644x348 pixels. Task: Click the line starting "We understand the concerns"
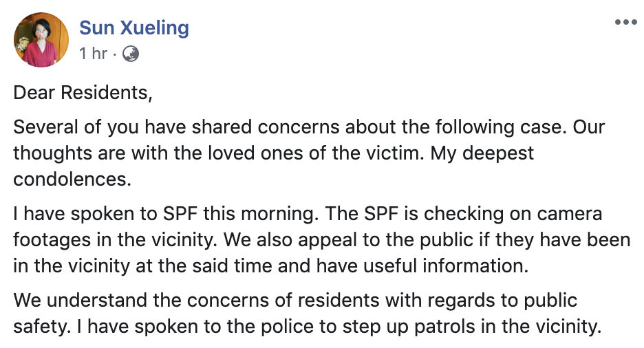(295, 301)
